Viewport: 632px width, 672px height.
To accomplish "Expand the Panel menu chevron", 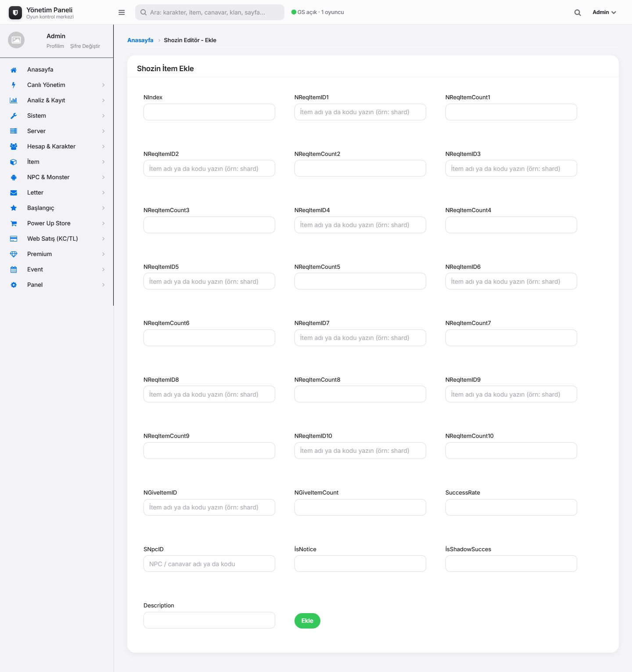I will [x=104, y=285].
